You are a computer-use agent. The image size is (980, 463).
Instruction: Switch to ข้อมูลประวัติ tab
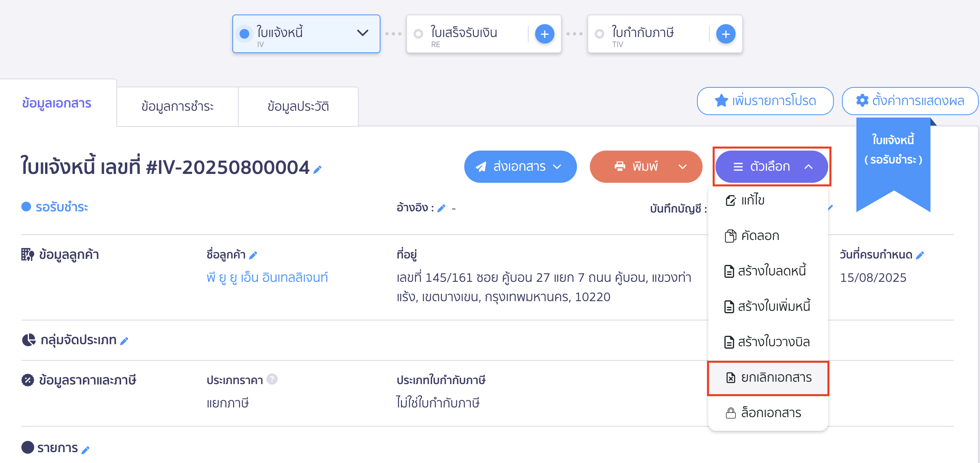298,107
